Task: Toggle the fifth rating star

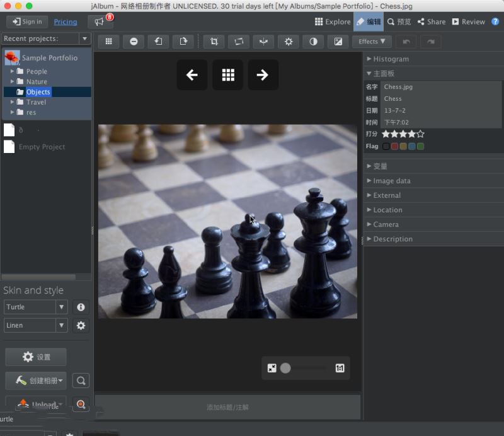Action: coord(420,134)
